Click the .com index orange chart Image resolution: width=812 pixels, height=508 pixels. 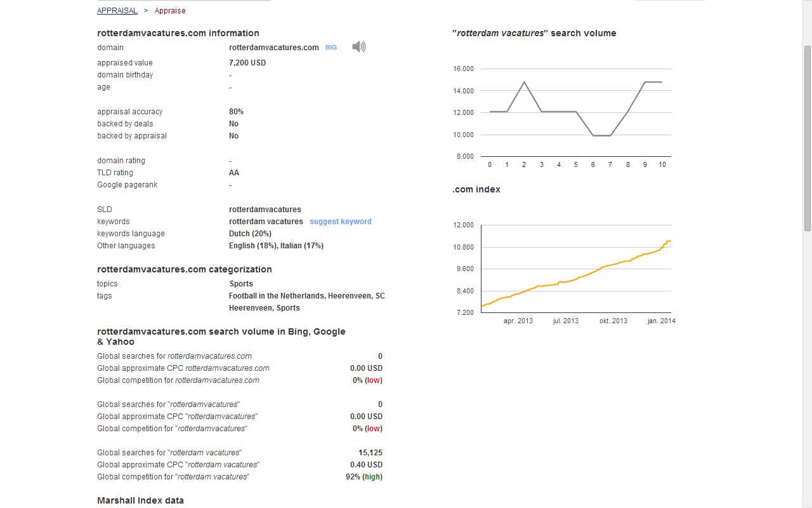pyautogui.click(x=576, y=269)
